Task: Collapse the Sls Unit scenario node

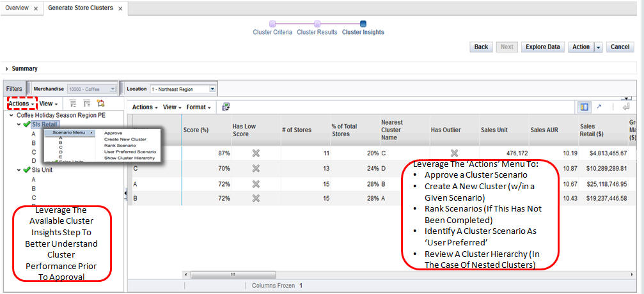Action: tap(19, 170)
